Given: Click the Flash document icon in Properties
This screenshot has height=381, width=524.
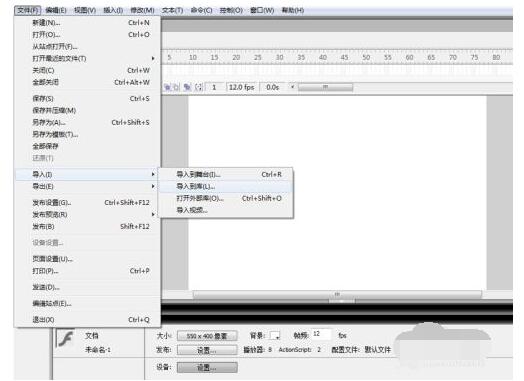Looking at the screenshot, I should point(66,339).
